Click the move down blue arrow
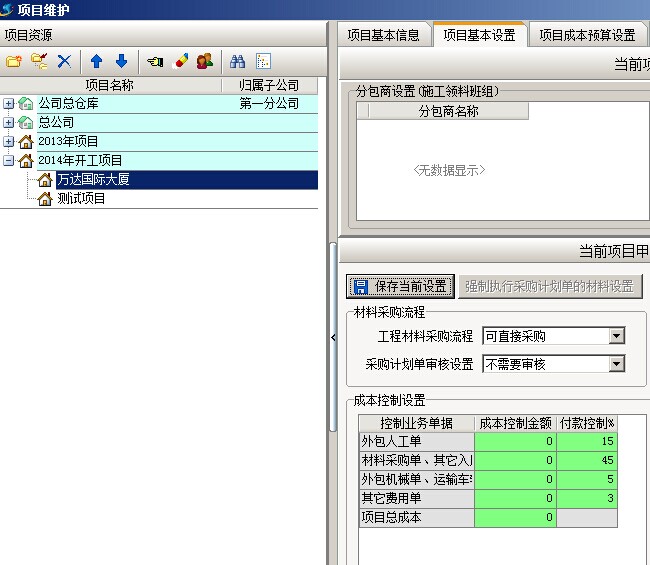The height and width of the screenshot is (565, 650). (121, 61)
